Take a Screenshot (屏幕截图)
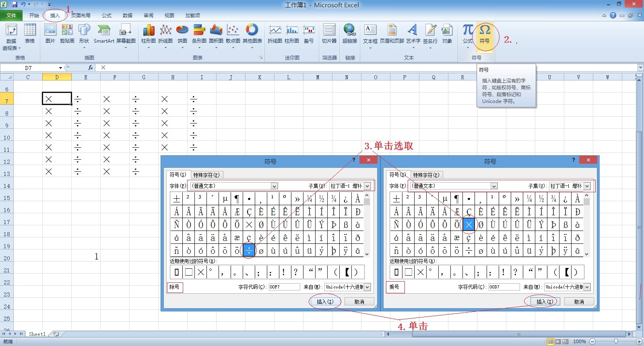The width and height of the screenshot is (644, 346). pyautogui.click(x=126, y=36)
